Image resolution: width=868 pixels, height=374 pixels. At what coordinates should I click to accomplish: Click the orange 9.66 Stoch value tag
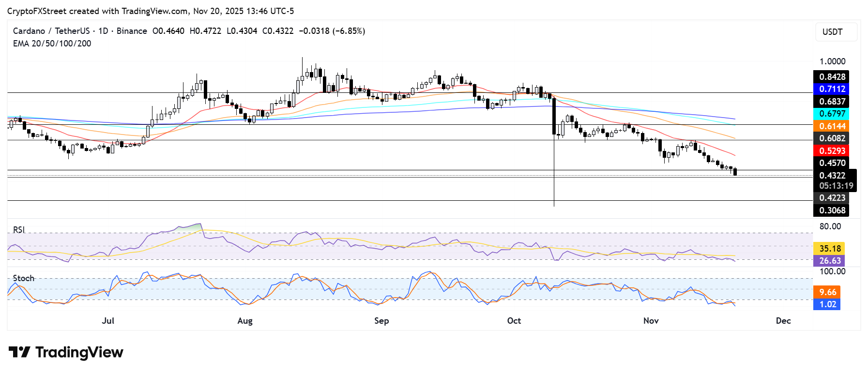pos(827,292)
